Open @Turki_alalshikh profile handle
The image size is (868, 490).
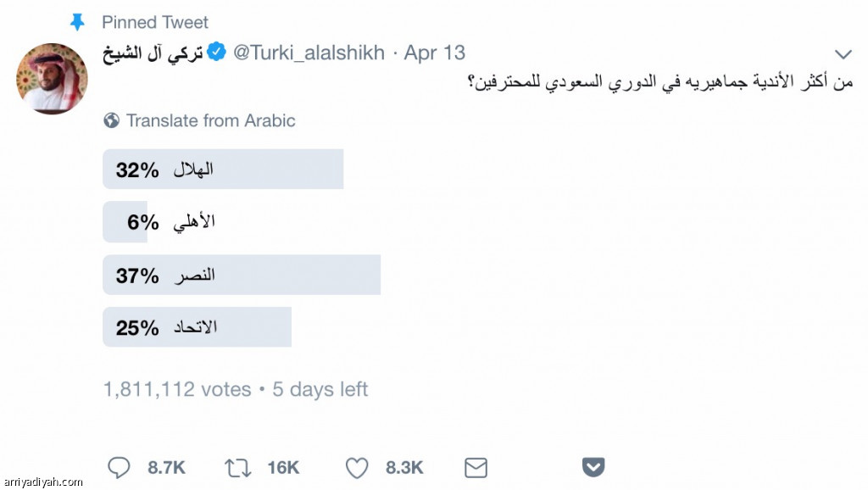[x=309, y=53]
